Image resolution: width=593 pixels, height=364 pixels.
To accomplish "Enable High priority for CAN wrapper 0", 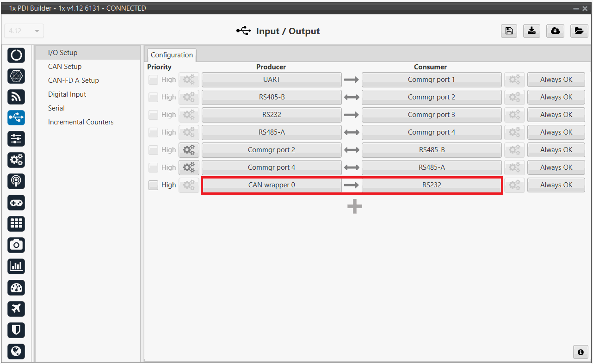I will point(153,185).
